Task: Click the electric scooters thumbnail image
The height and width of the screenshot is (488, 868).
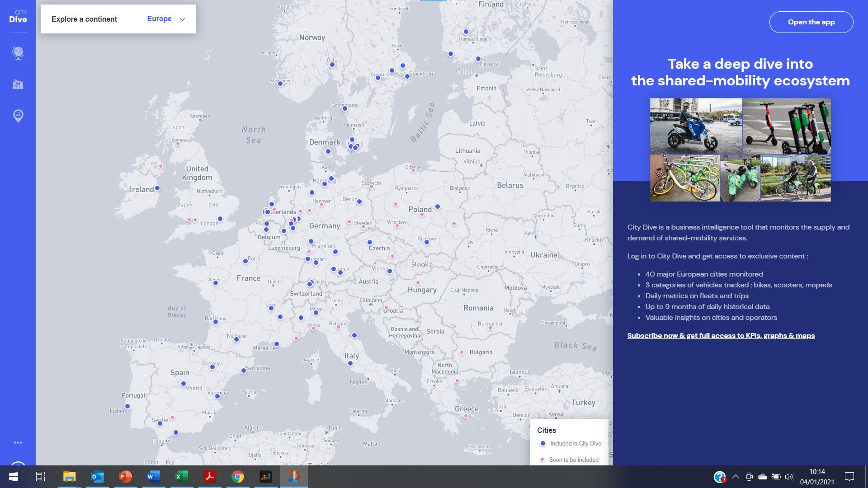Action: (786, 127)
